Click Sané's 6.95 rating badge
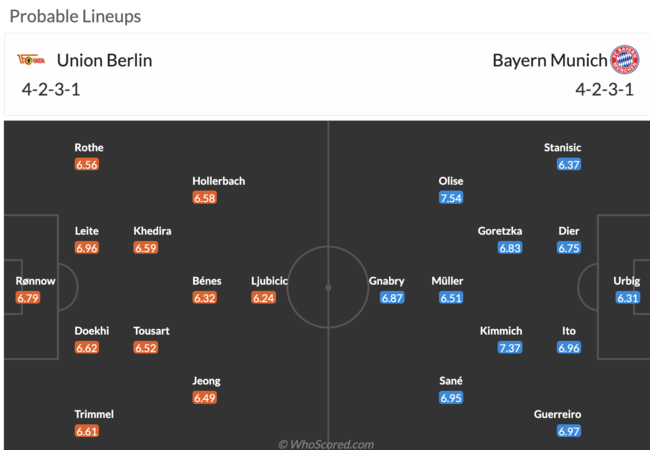Image resolution: width=650 pixels, height=450 pixels. point(451,398)
